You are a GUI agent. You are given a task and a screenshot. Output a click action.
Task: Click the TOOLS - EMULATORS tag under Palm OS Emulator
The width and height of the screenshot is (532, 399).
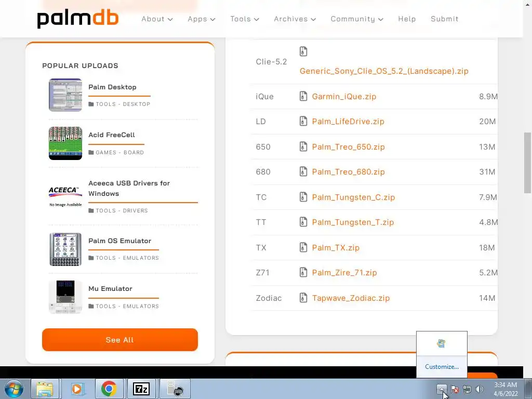(x=127, y=258)
